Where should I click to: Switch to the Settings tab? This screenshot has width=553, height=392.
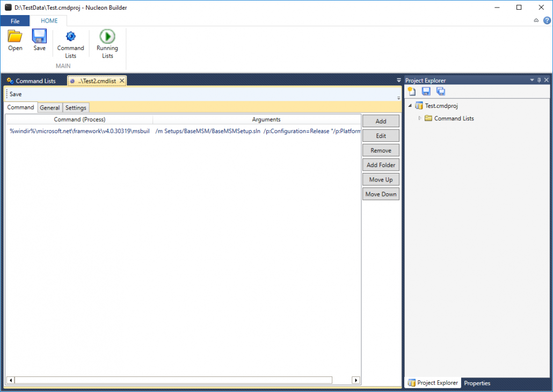pos(76,107)
